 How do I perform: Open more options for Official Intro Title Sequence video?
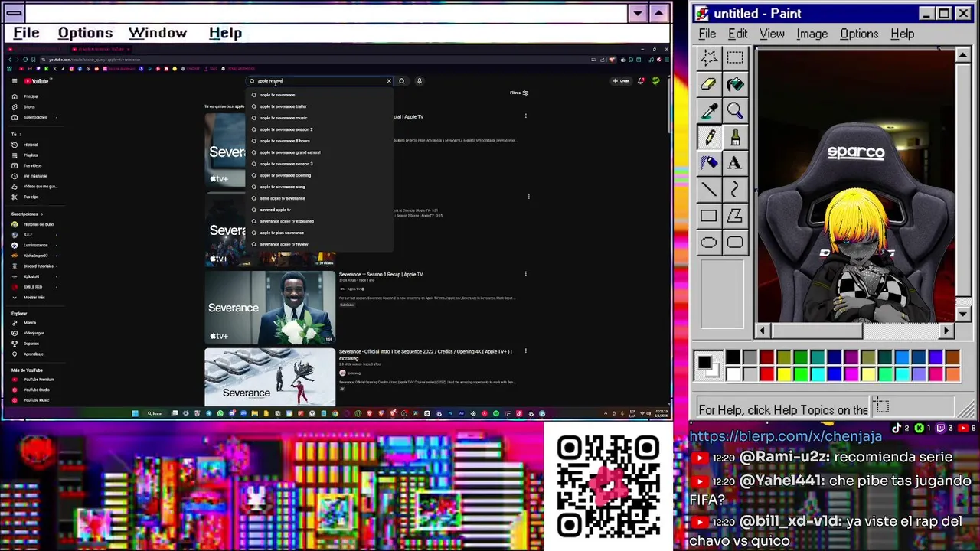coord(525,351)
